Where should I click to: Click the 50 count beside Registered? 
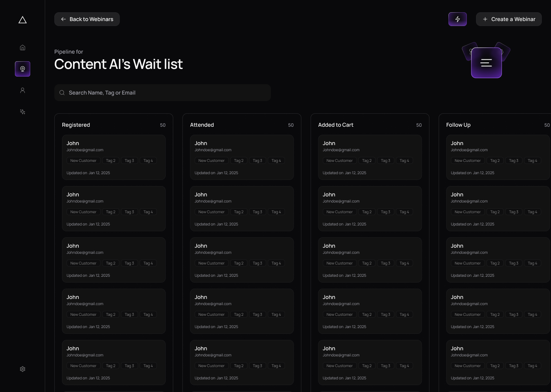coord(163,125)
